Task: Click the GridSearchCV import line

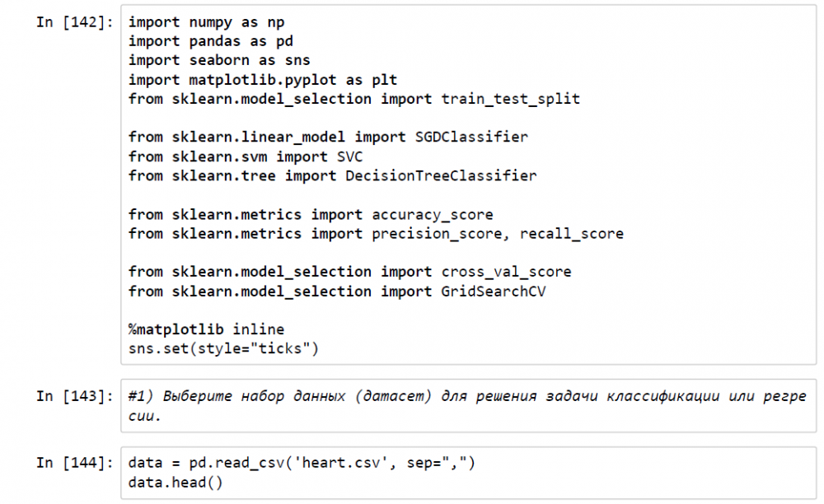Action: pos(337,292)
